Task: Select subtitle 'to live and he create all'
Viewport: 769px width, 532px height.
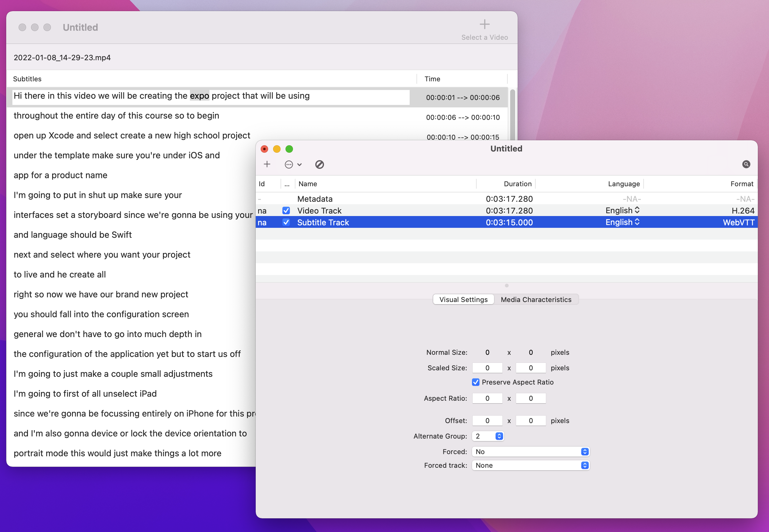Action: tap(60, 274)
